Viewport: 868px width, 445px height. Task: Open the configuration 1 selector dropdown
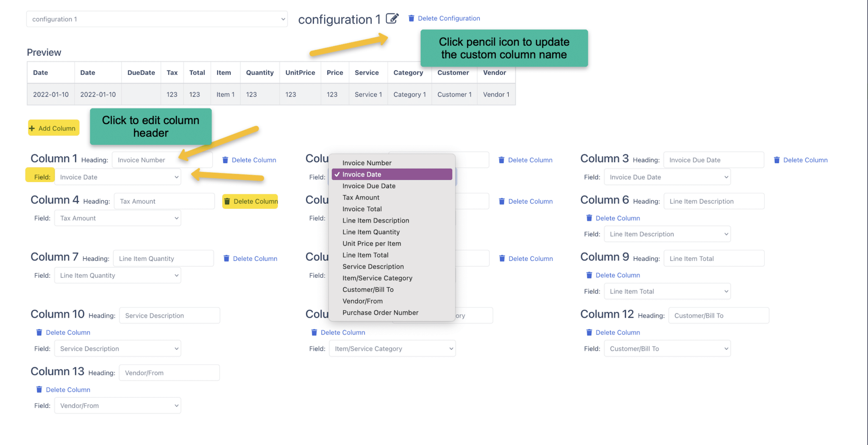click(157, 19)
